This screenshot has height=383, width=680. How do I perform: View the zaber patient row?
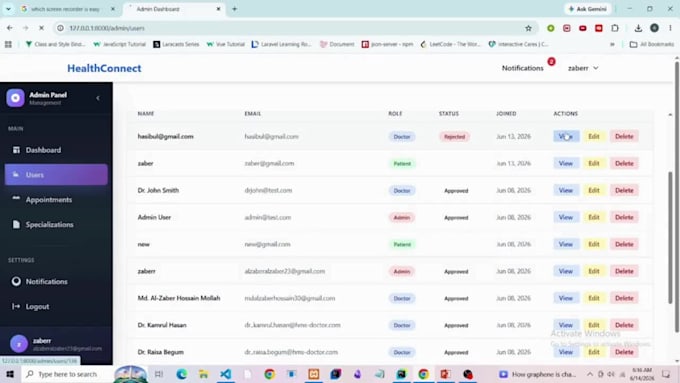(x=566, y=164)
